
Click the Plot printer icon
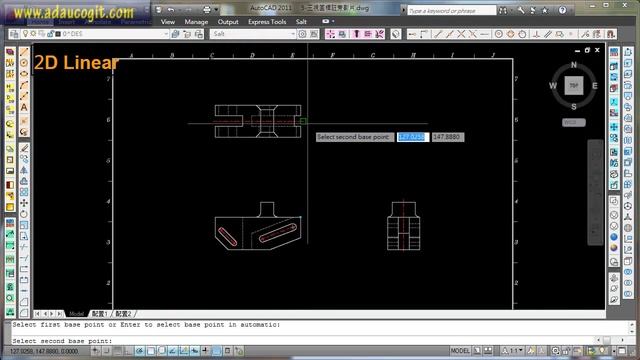click(x=207, y=9)
